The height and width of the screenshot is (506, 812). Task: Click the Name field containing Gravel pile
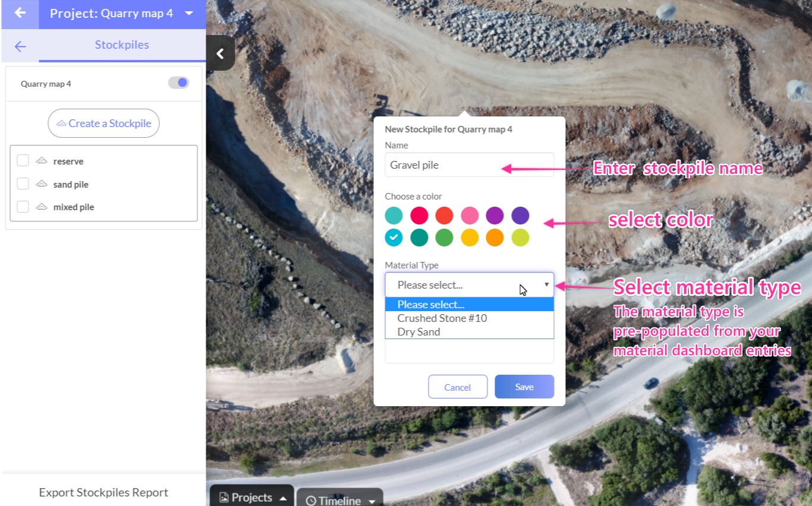pyautogui.click(x=470, y=165)
